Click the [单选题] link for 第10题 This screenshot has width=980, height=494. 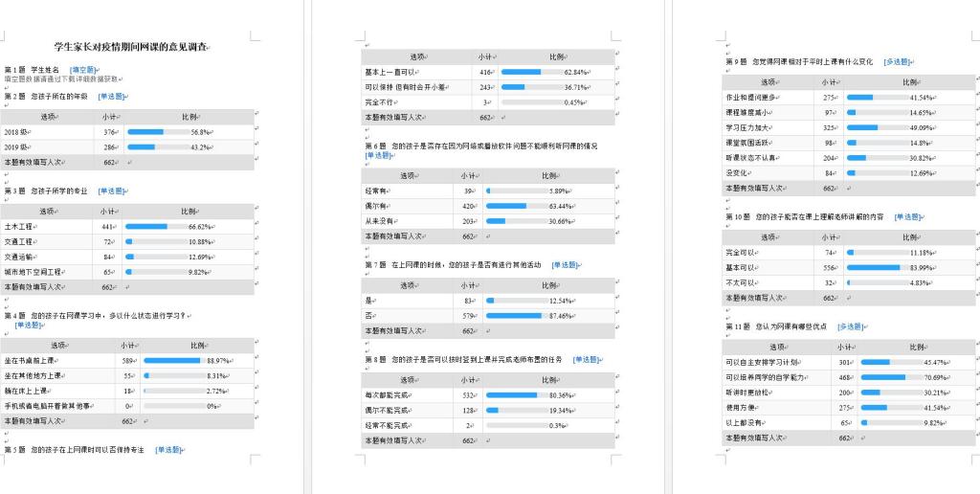click(907, 216)
